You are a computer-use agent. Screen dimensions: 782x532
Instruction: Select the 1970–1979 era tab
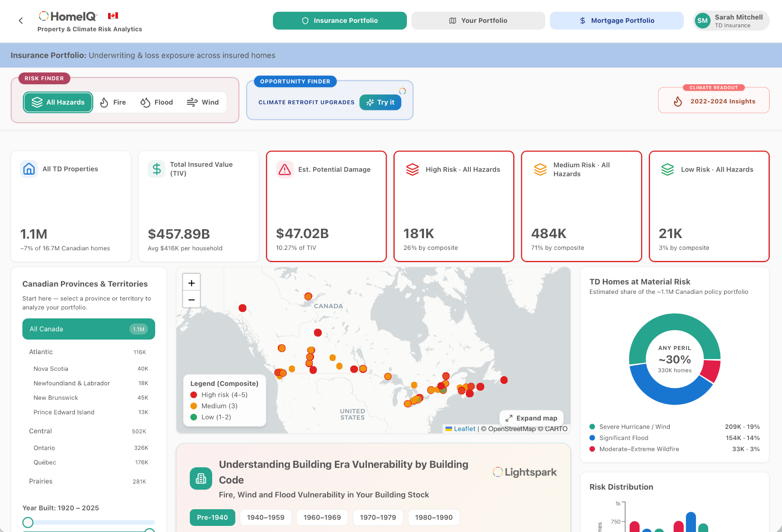[378, 517]
